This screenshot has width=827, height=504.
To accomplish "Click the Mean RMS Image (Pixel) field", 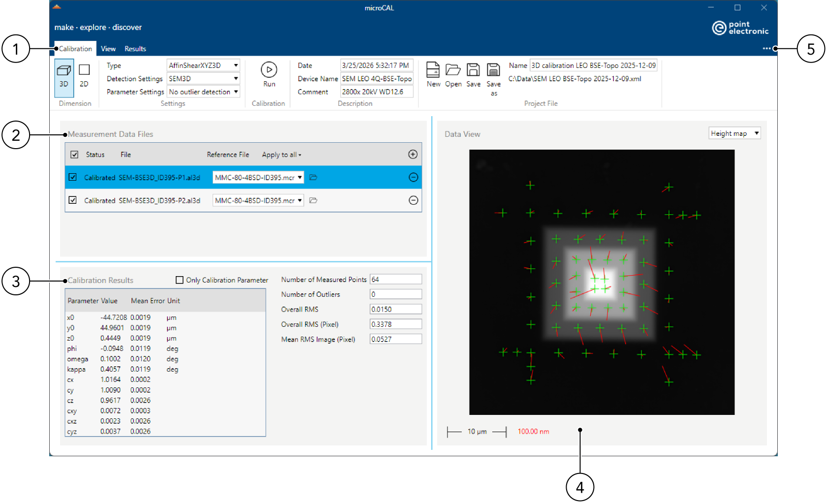I will coord(396,340).
